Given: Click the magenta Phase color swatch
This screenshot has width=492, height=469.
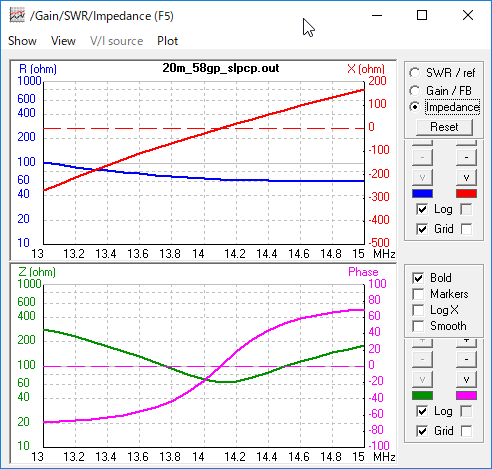Looking at the screenshot, I should (x=466, y=396).
